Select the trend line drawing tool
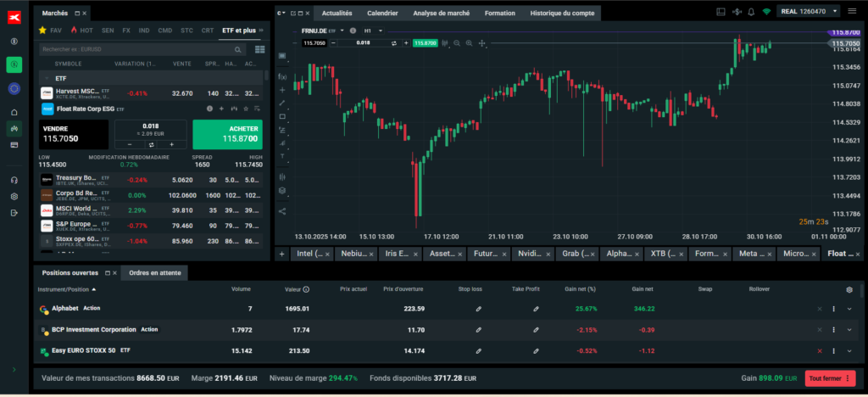 [282, 103]
